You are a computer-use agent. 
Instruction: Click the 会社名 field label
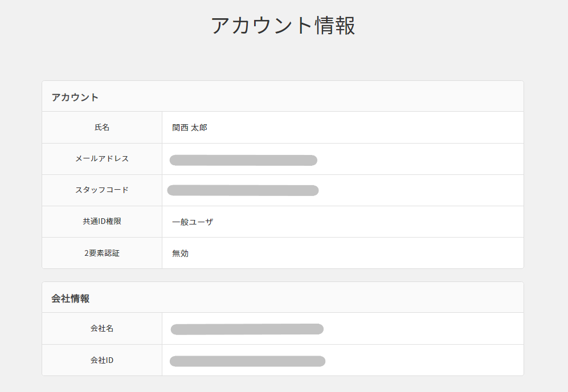point(102,329)
